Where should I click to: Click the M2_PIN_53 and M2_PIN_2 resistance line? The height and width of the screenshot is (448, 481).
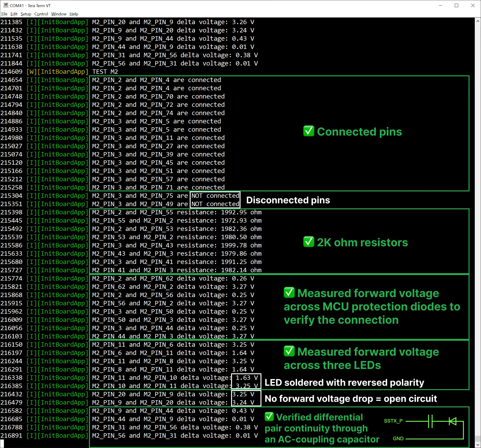pos(131,237)
